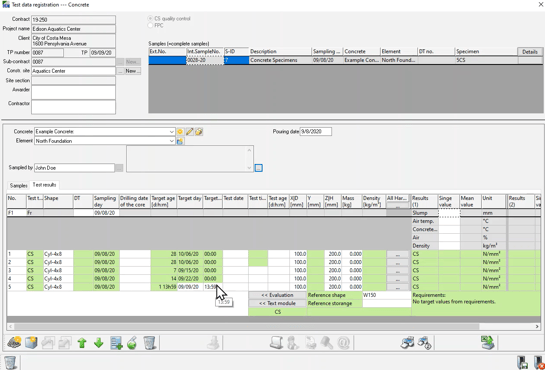The width and height of the screenshot is (545, 370).
Task: Click the add row document icon with plus
Action: (x=116, y=343)
